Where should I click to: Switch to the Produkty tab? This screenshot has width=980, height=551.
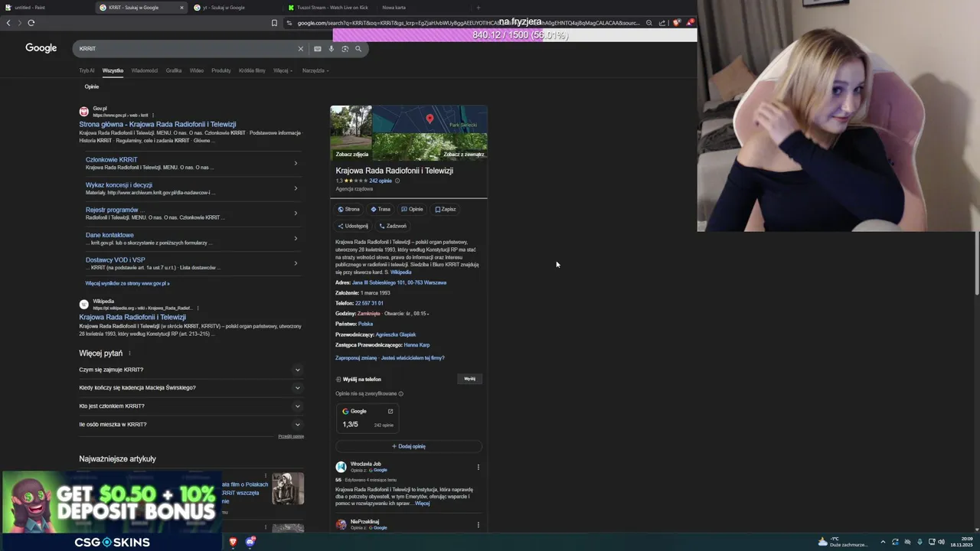(221, 70)
